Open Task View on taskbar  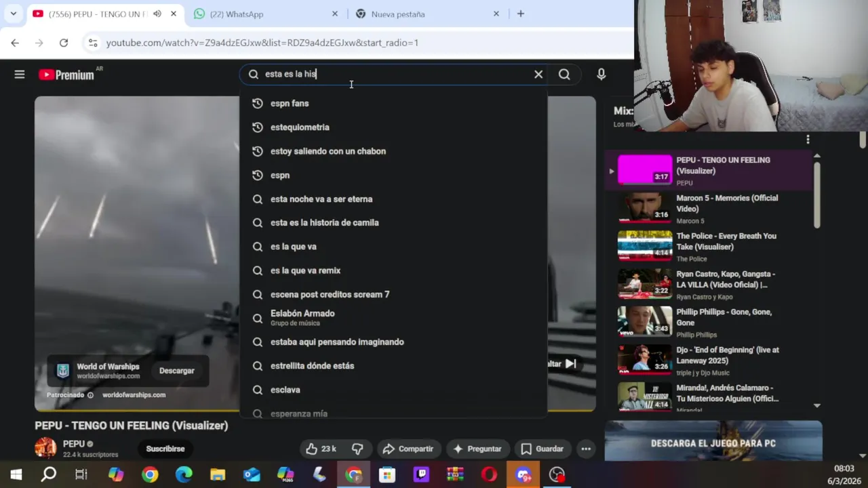click(x=81, y=474)
